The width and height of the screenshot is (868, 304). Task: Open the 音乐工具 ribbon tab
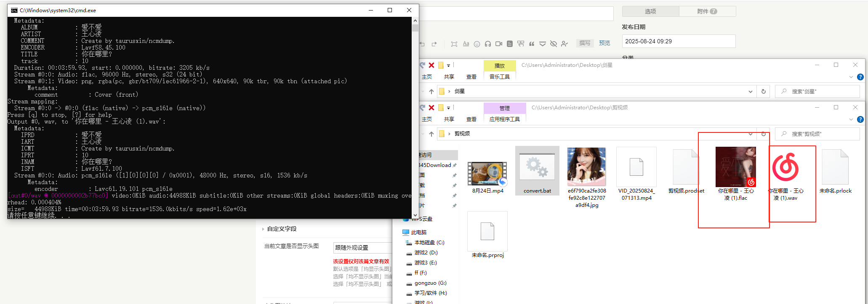[499, 77]
